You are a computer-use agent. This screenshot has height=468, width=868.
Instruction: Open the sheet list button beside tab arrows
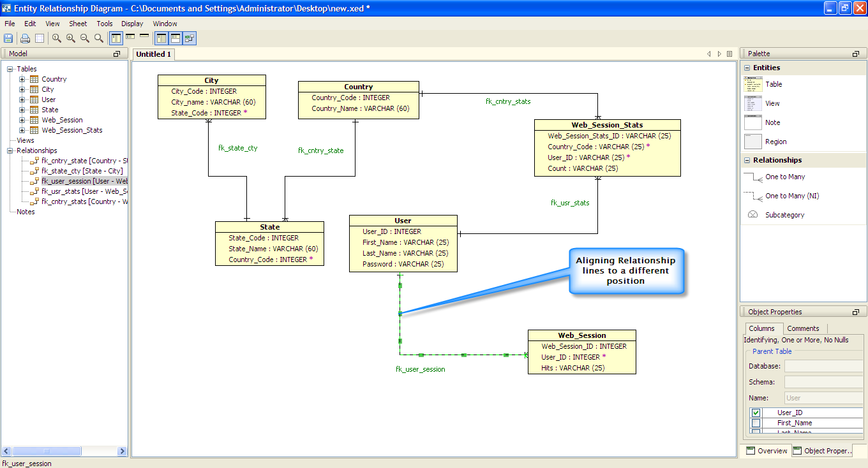click(x=730, y=54)
